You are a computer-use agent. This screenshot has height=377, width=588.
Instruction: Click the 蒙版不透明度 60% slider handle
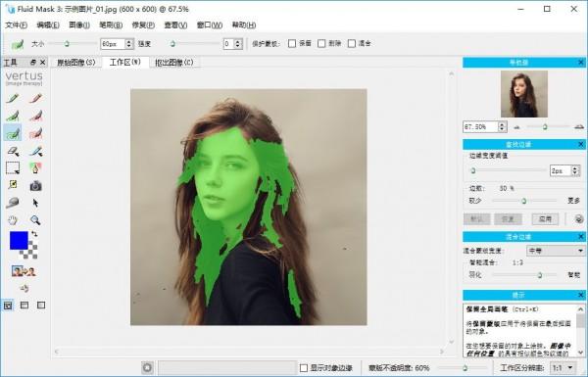coord(465,368)
